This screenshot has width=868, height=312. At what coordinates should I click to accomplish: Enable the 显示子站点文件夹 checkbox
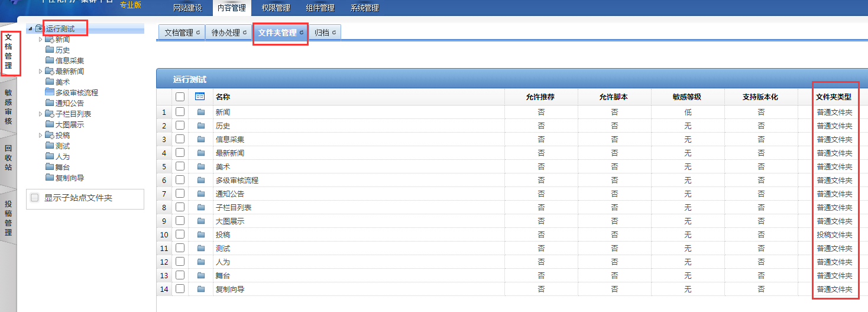(x=35, y=198)
